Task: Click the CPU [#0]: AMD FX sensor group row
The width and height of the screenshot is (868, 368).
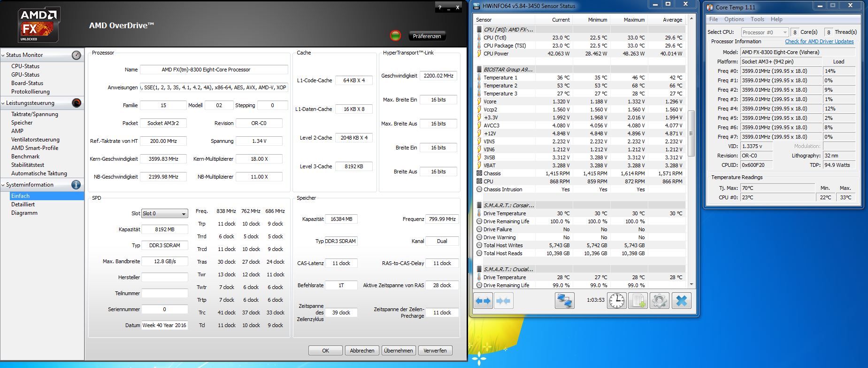Action: point(580,30)
